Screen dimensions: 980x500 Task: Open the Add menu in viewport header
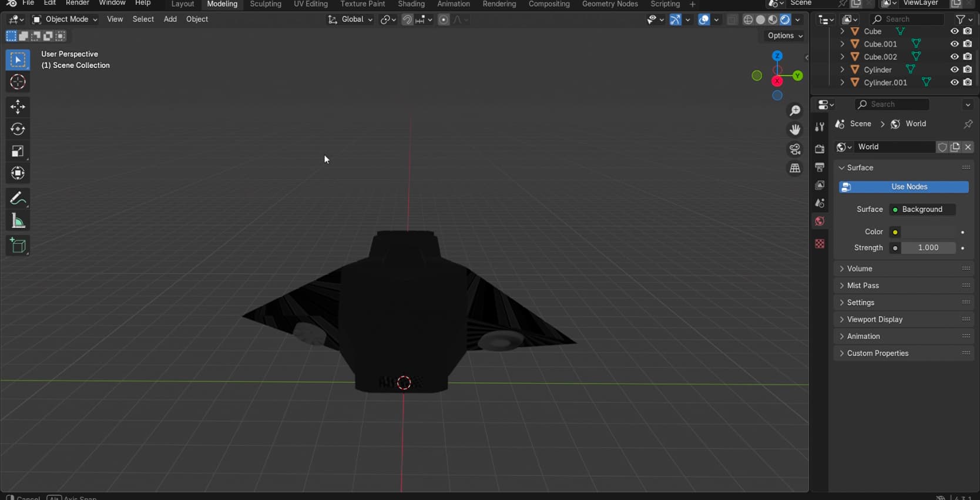click(x=170, y=19)
